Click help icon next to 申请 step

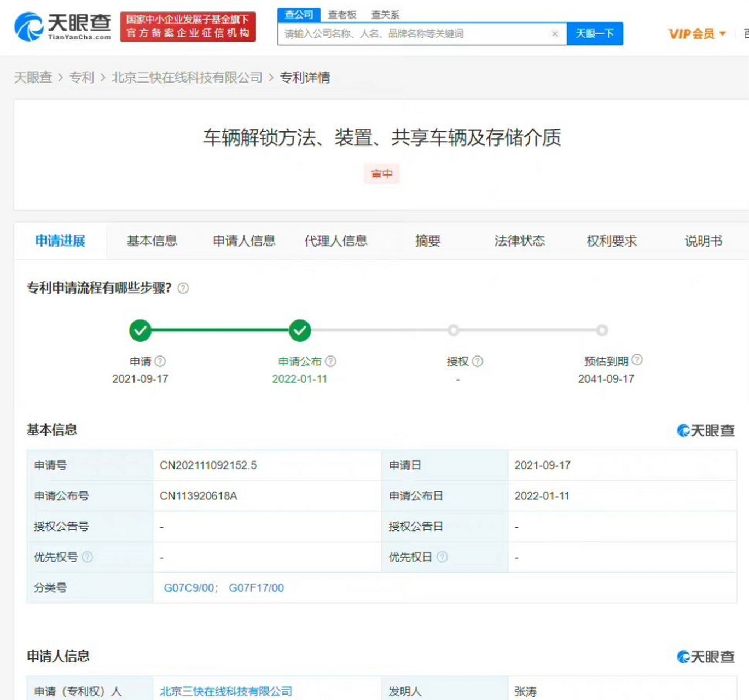tap(160, 361)
